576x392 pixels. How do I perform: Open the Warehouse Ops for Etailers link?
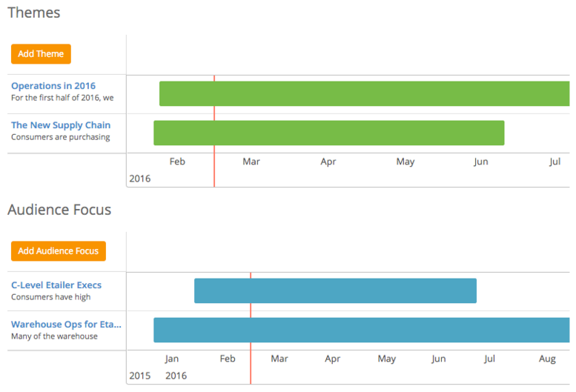[66, 325]
